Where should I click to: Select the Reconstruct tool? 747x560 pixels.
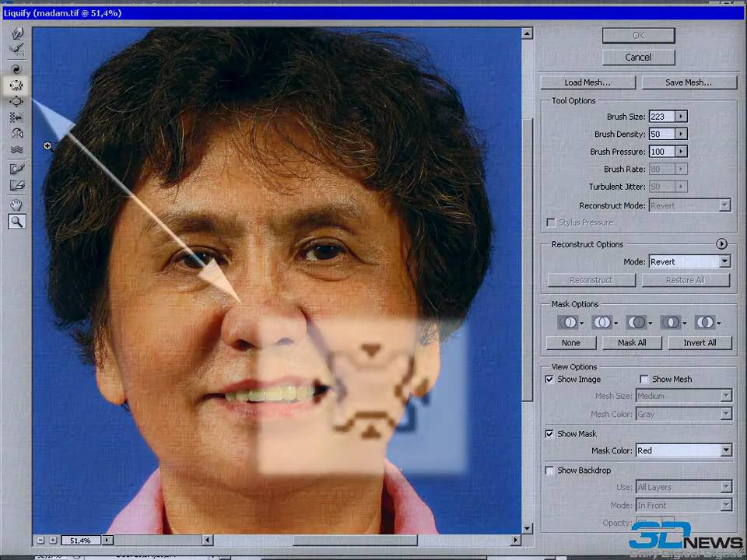point(16,49)
